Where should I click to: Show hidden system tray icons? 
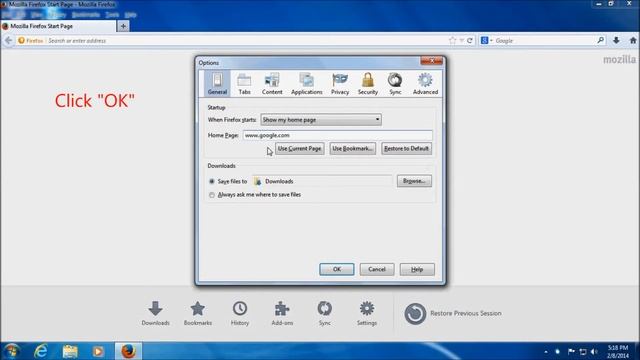[546, 351]
